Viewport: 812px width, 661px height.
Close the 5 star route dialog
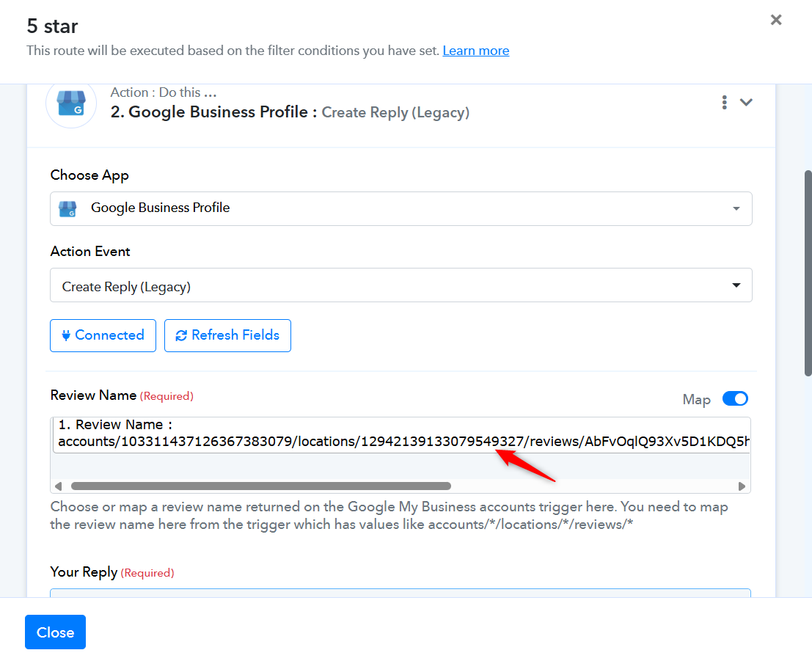pyautogui.click(x=776, y=20)
